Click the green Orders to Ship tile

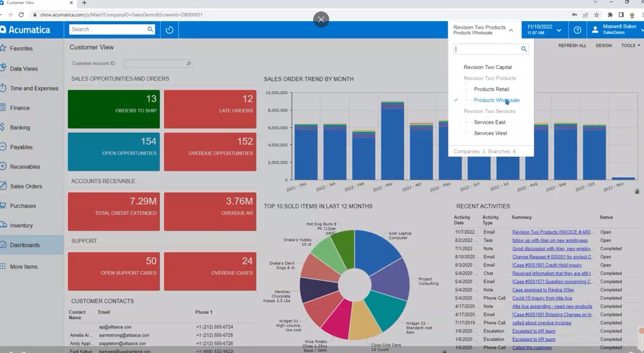[x=114, y=109]
